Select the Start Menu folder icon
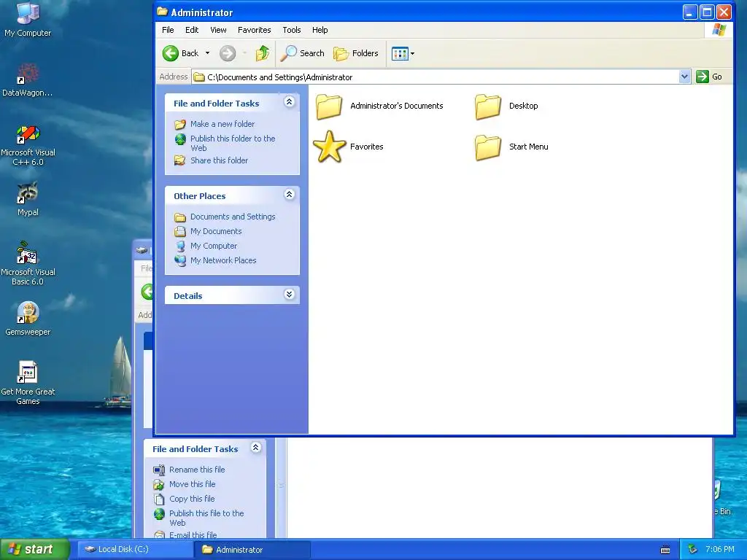 pos(488,147)
